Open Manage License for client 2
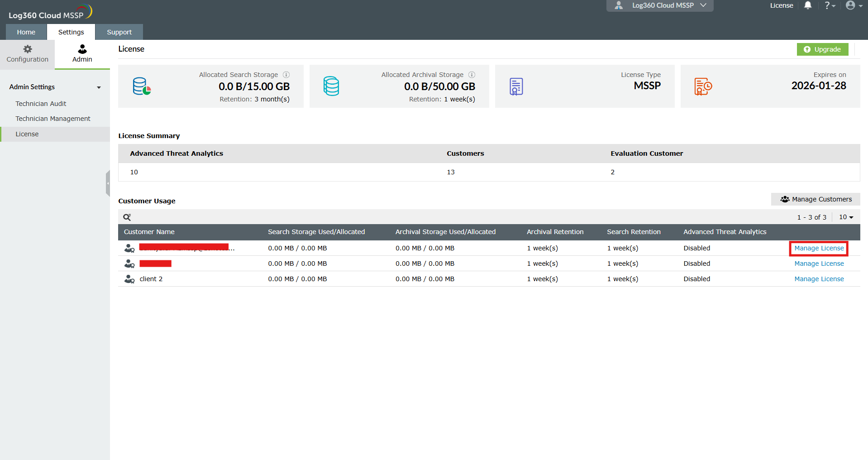Screen dimensions: 868x460 click(819, 279)
